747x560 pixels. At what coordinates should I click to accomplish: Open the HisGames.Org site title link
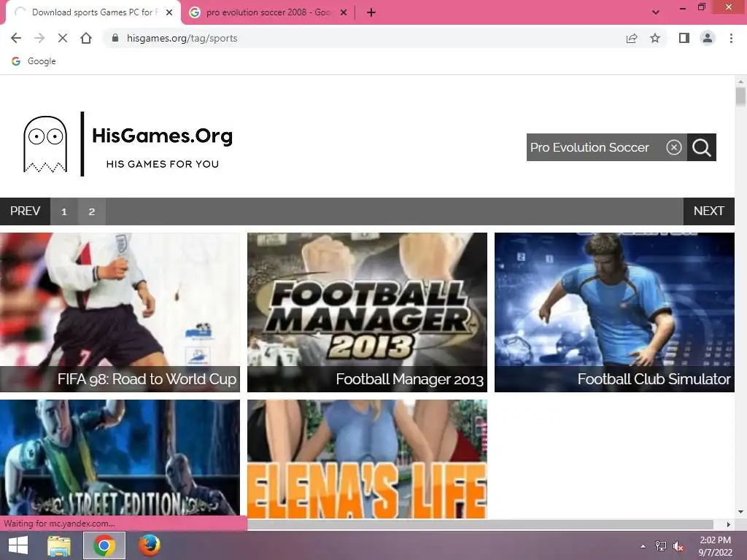pos(162,136)
